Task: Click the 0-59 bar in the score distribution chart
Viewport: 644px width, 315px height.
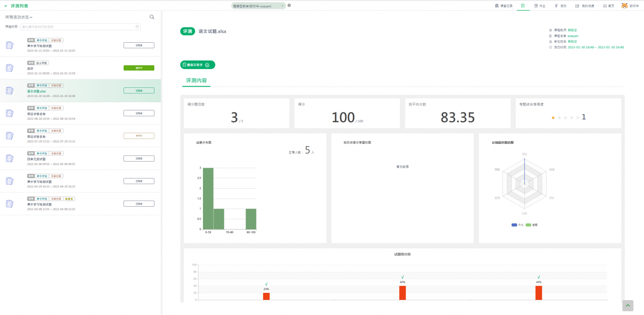Action: click(x=208, y=199)
